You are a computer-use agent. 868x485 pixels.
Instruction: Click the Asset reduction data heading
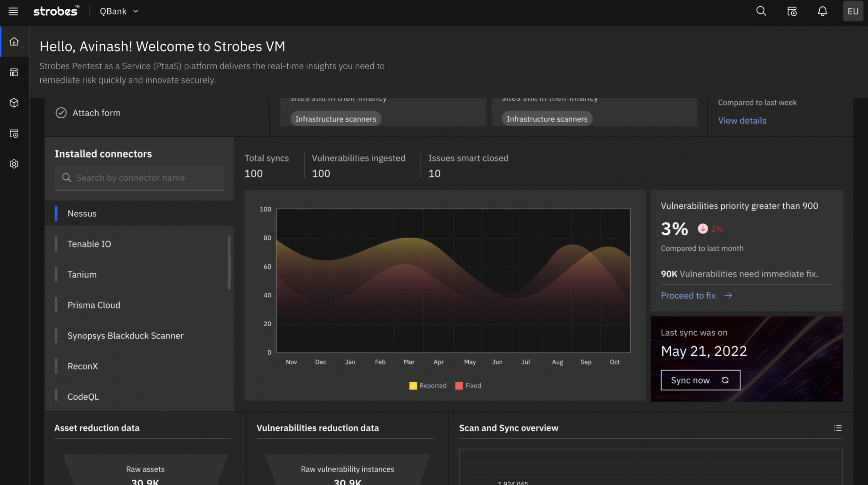[x=97, y=428]
